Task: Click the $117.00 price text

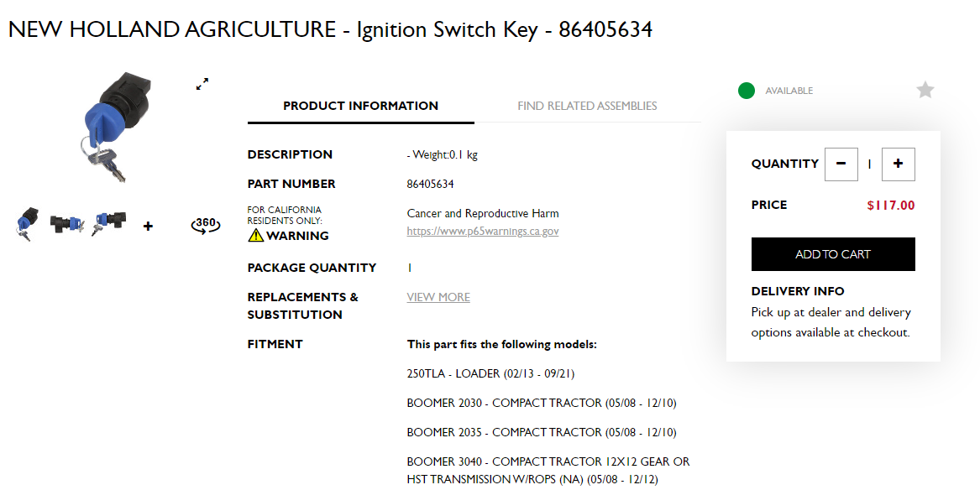Action: point(891,206)
